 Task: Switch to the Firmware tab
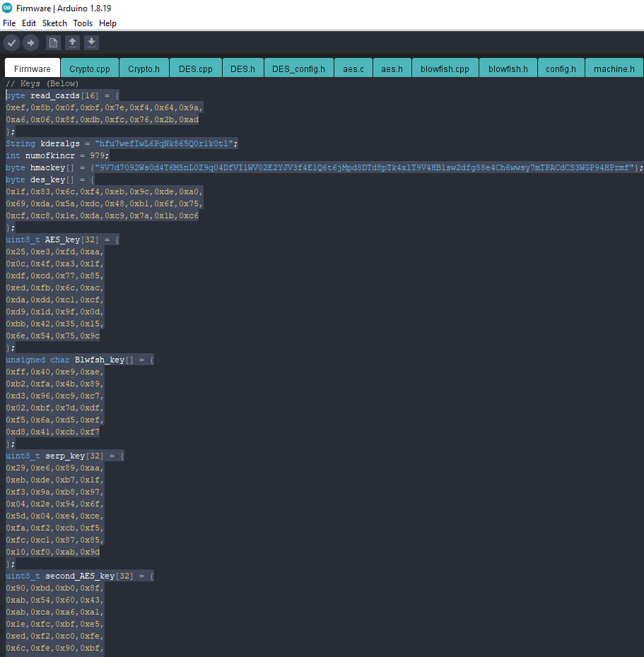point(33,69)
